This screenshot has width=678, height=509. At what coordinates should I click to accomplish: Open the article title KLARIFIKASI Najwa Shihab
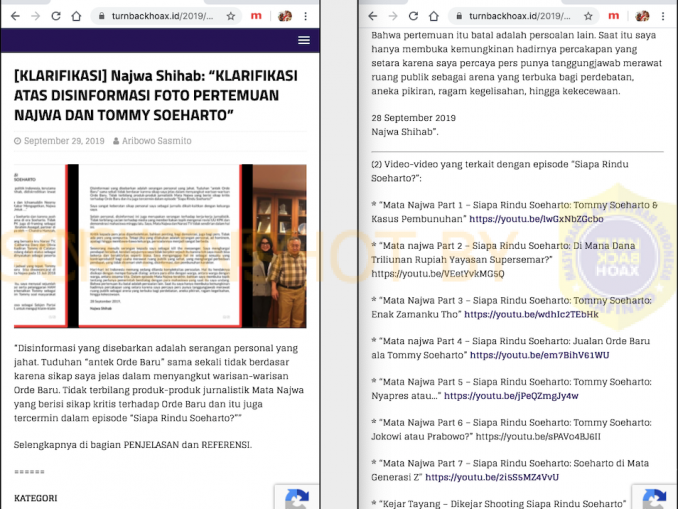pos(156,95)
